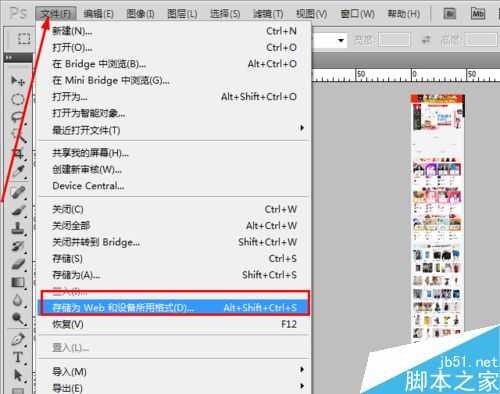This screenshot has height=394, width=500.
Task: Click the web page image on the canvas
Action: 437,217
